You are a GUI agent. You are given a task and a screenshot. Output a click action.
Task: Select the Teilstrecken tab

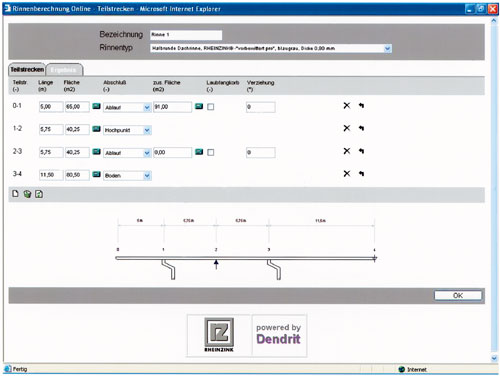[27, 69]
